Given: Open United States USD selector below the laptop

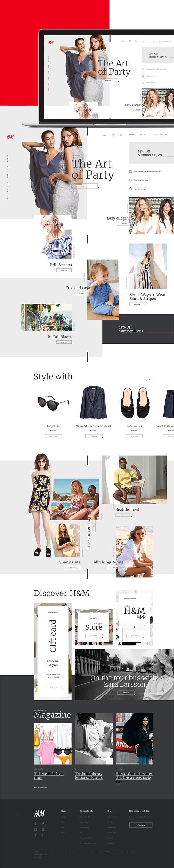Looking at the screenshot, I should click(x=159, y=135).
